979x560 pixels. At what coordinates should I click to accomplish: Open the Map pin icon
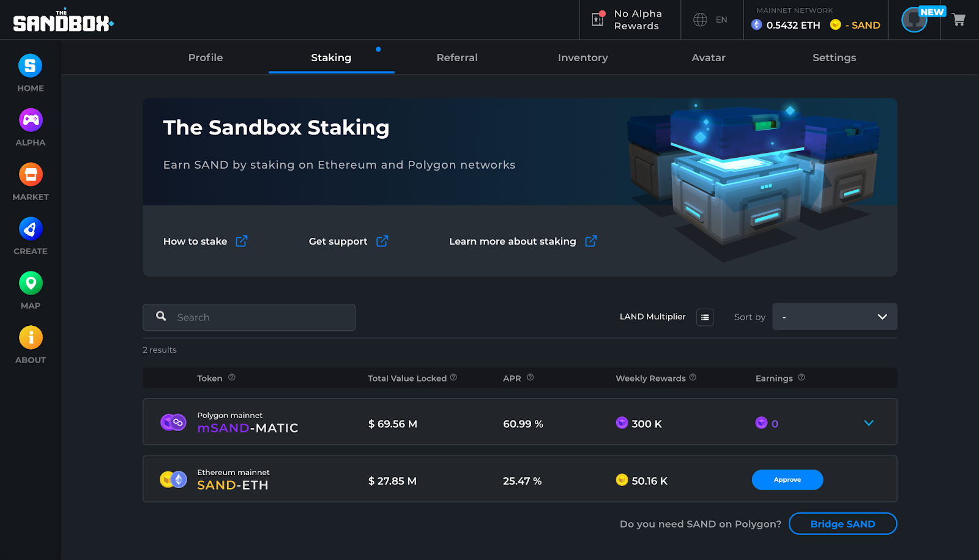31,283
